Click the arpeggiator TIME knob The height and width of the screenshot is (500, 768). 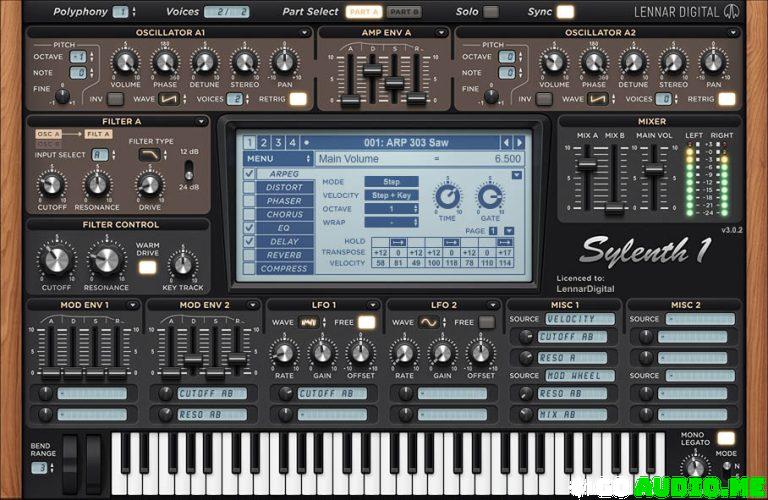pyautogui.click(x=447, y=197)
